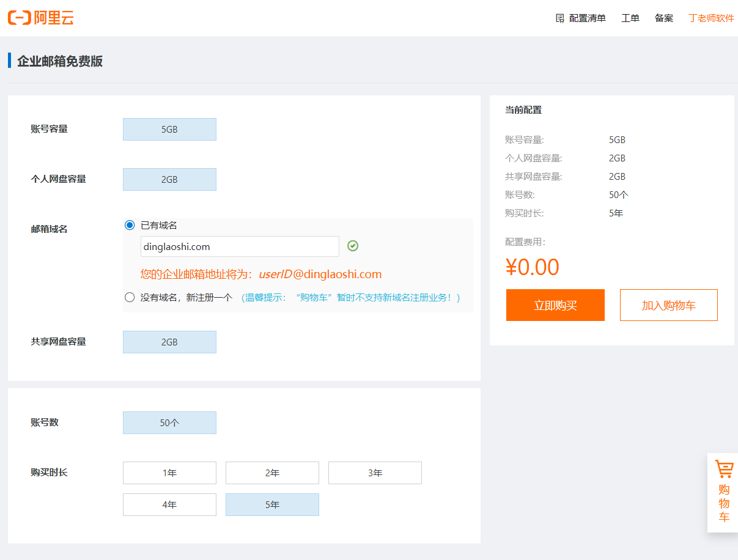Choose 3年 purchase duration
738x560 pixels.
pos(375,473)
